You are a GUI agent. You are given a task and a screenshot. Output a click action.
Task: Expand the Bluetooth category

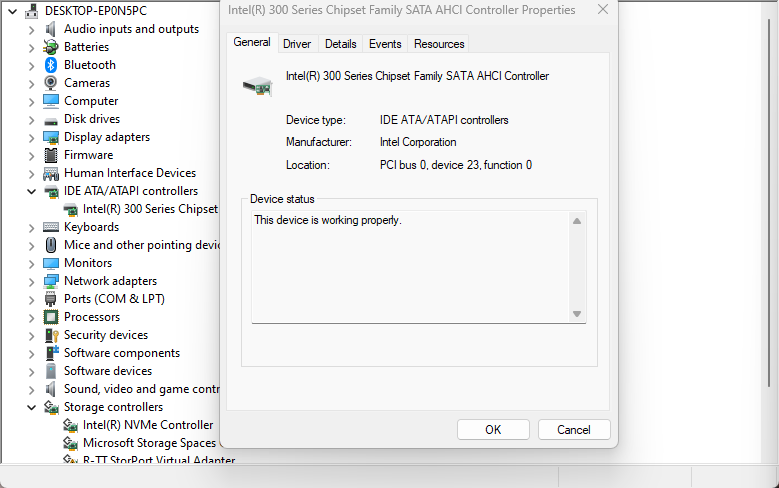(31, 66)
